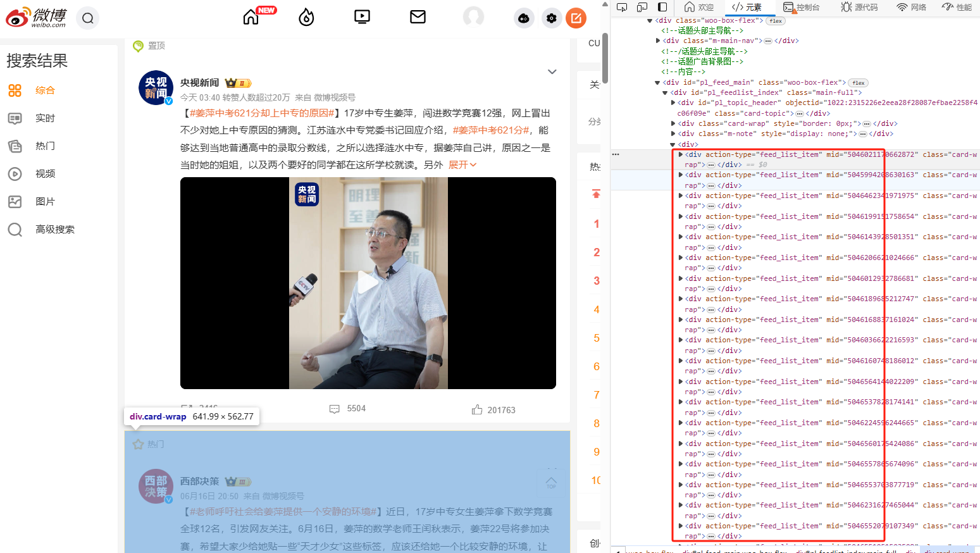This screenshot has height=553, width=980.
Task: Open the search magnifier in header
Action: click(88, 18)
